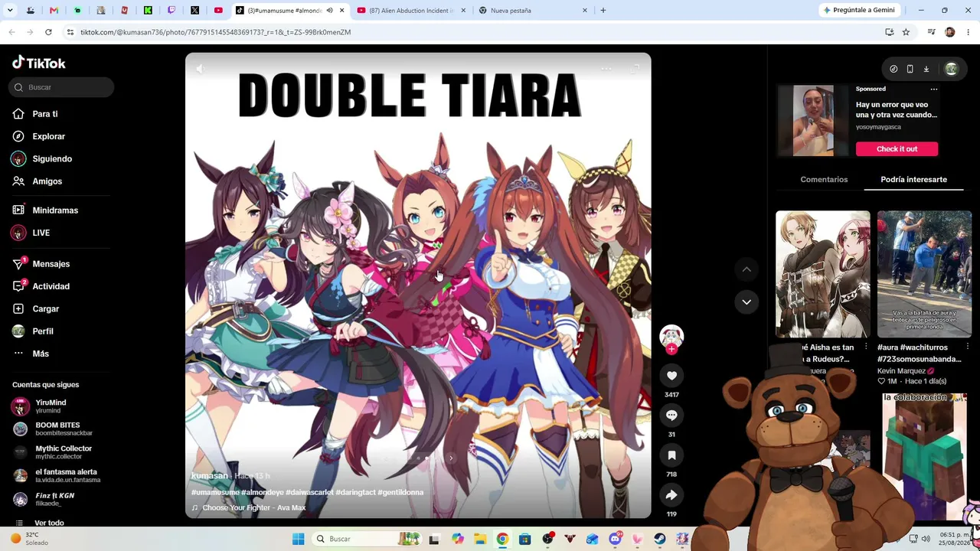Reload the page in Chrome
The image size is (980, 551).
pos(48,32)
